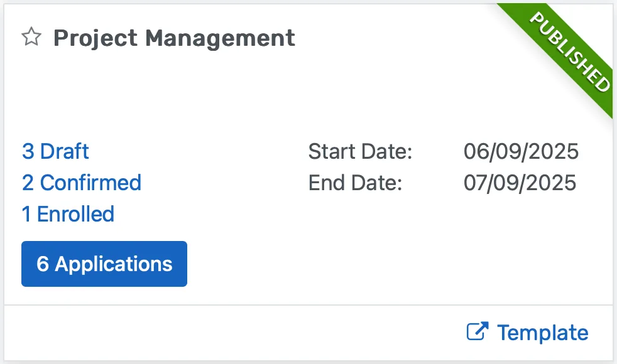
Task: Open the 1 Enrolled application link
Action: pos(68,214)
